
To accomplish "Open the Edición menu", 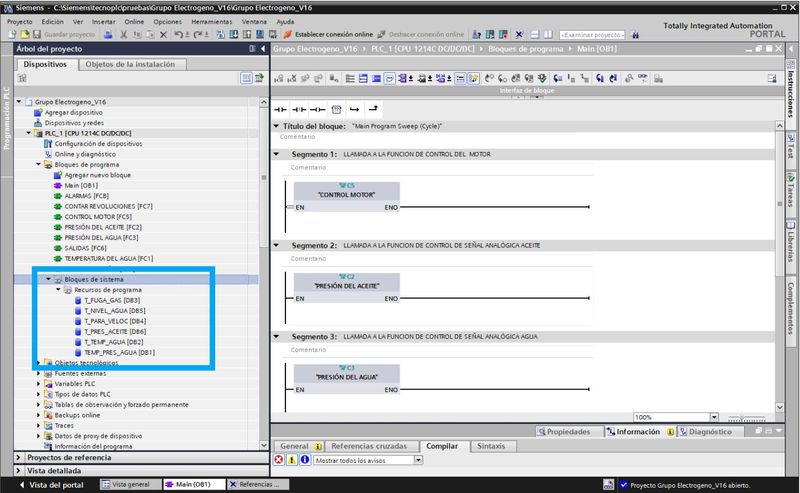I will click(53, 22).
